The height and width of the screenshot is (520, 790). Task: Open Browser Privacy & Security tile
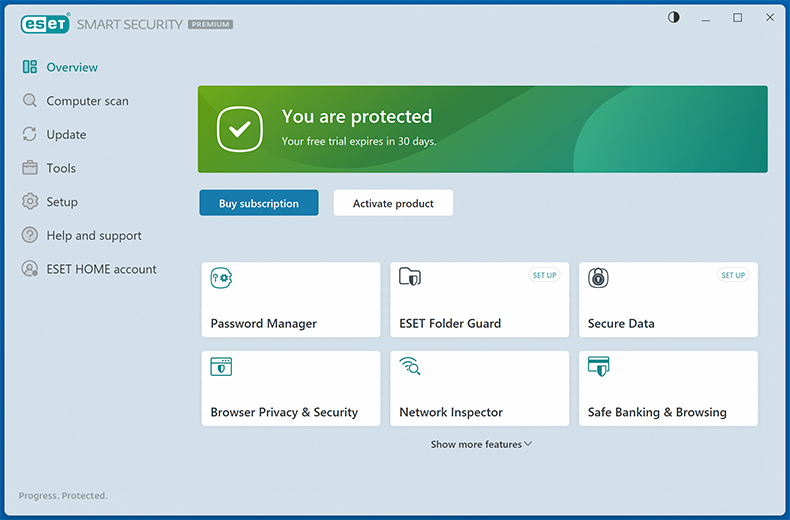point(291,388)
